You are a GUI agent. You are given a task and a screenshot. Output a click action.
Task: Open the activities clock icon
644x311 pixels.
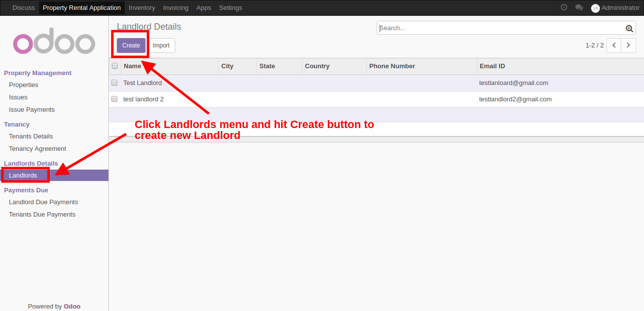pos(564,7)
